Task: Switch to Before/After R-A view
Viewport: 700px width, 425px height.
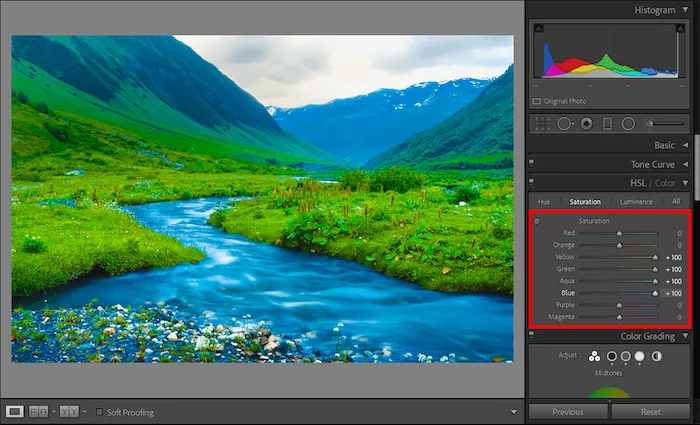Action: 38,412
